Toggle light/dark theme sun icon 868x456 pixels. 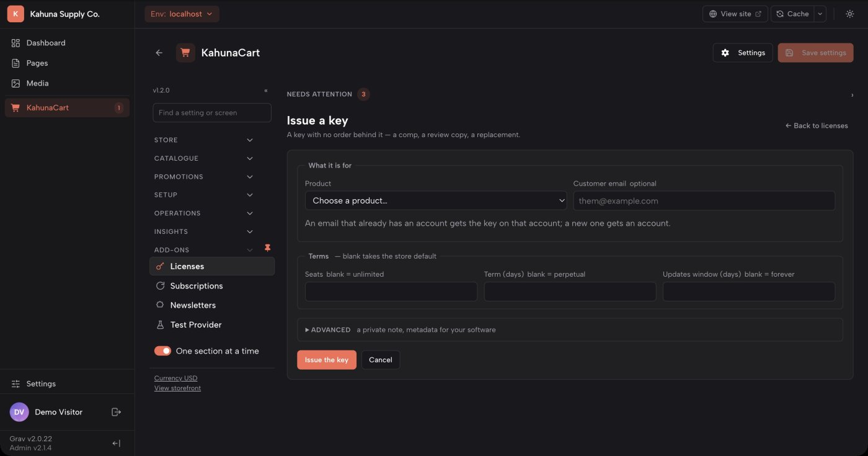tap(849, 14)
